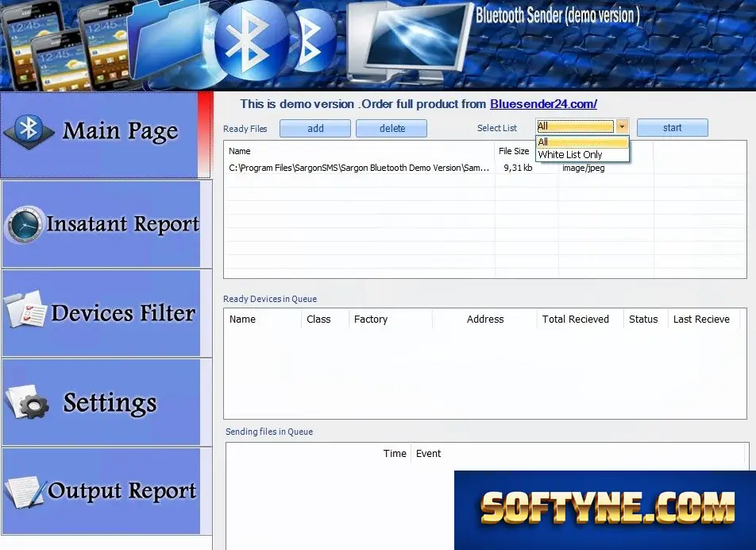This screenshot has width=756, height=550.
Task: Select the 'All' option in the dropdown list
Action: pyautogui.click(x=582, y=141)
